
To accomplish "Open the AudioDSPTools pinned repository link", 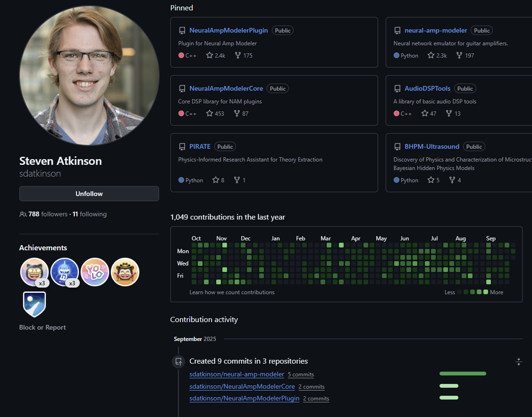I will coord(427,89).
